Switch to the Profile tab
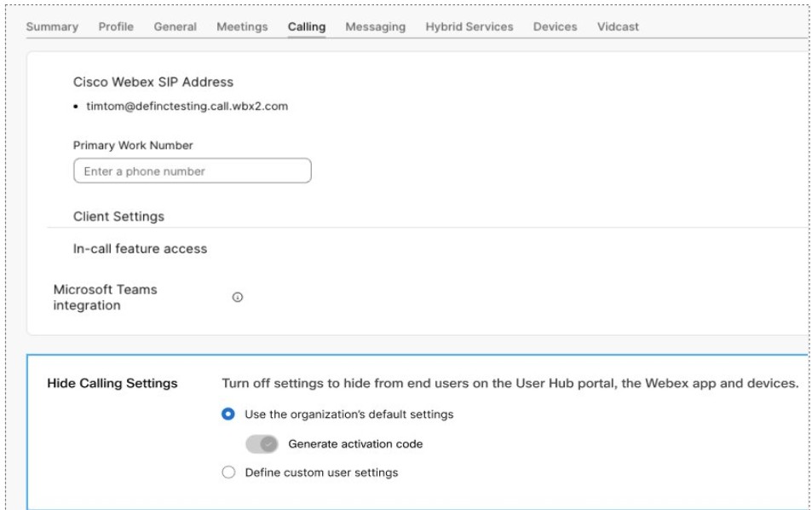 (x=116, y=26)
